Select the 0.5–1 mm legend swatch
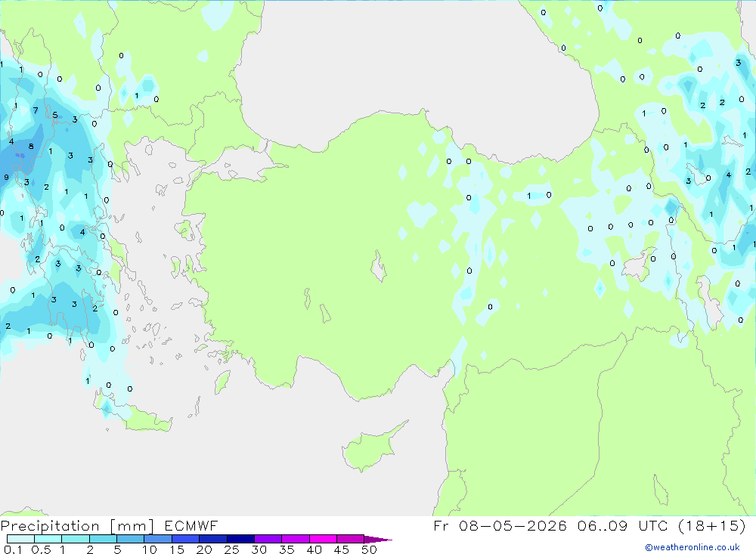 [48, 539]
